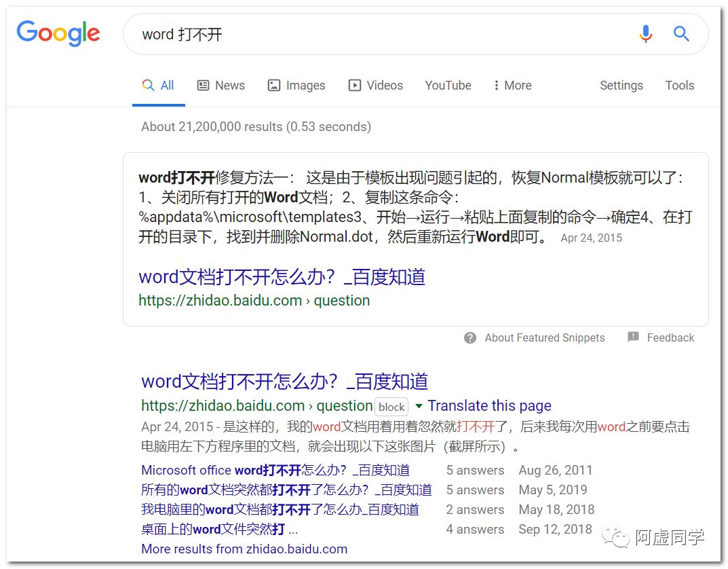Send Feedback on the snippet
The height and width of the screenshot is (569, 728).
click(x=670, y=337)
